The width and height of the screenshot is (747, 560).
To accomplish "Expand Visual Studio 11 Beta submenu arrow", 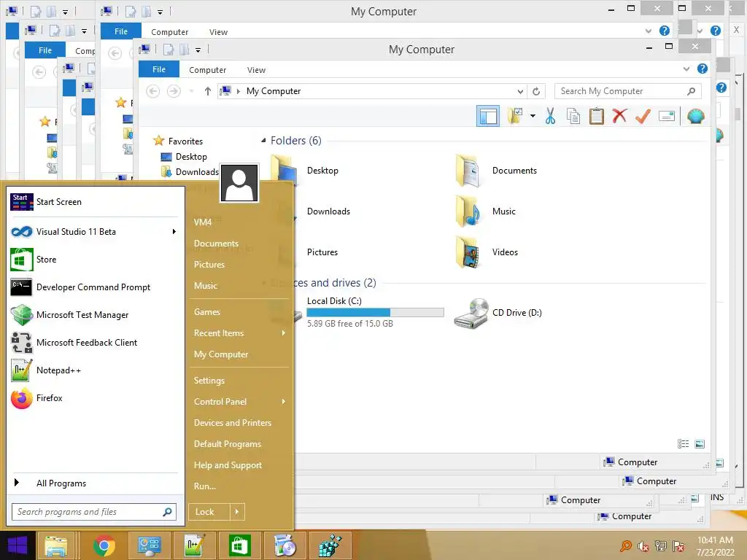I will pyautogui.click(x=174, y=231).
